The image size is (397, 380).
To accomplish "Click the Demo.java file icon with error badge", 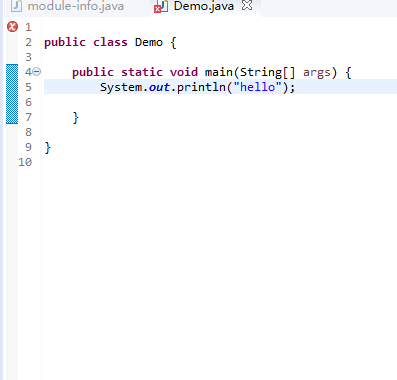I will [x=161, y=7].
